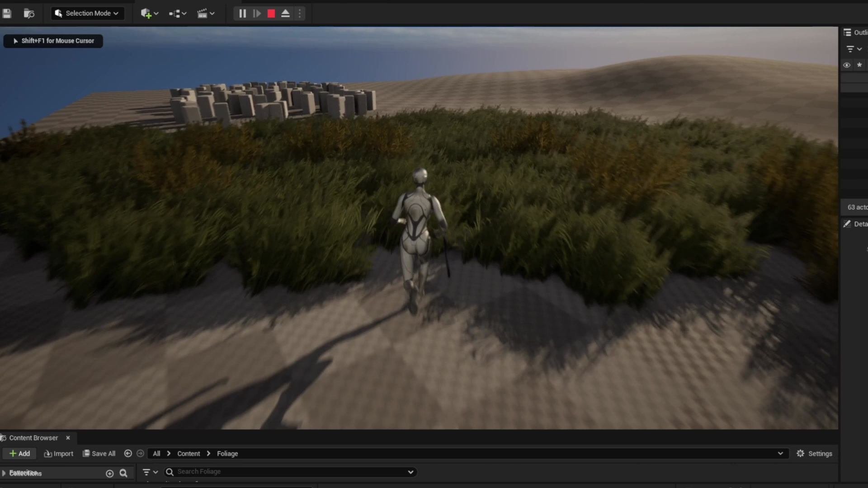The image size is (868, 488).
Task: Open the play options three-dot menu
Action: (300, 14)
